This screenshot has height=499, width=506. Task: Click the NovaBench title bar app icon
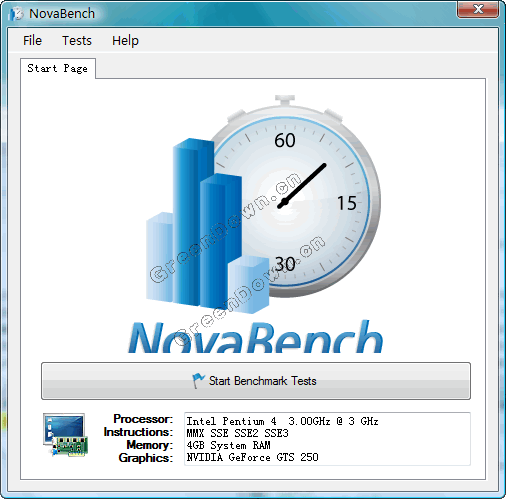pos(16,14)
